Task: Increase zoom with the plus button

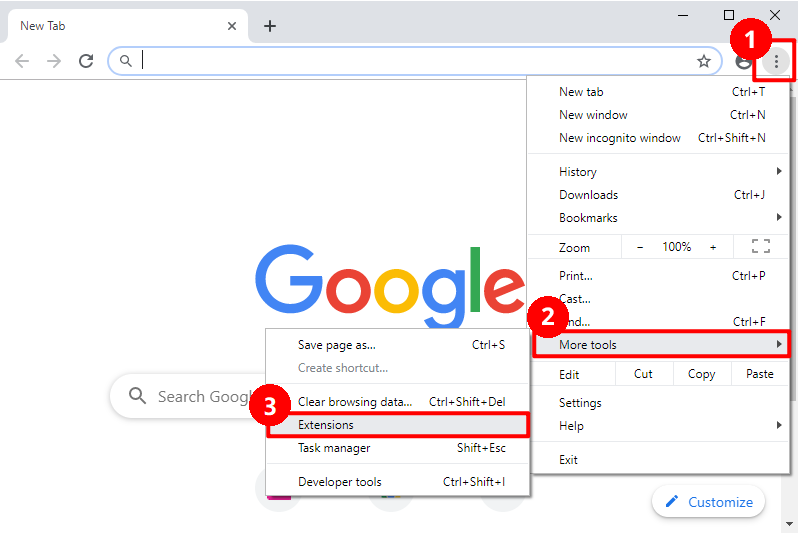Action: pos(713,247)
